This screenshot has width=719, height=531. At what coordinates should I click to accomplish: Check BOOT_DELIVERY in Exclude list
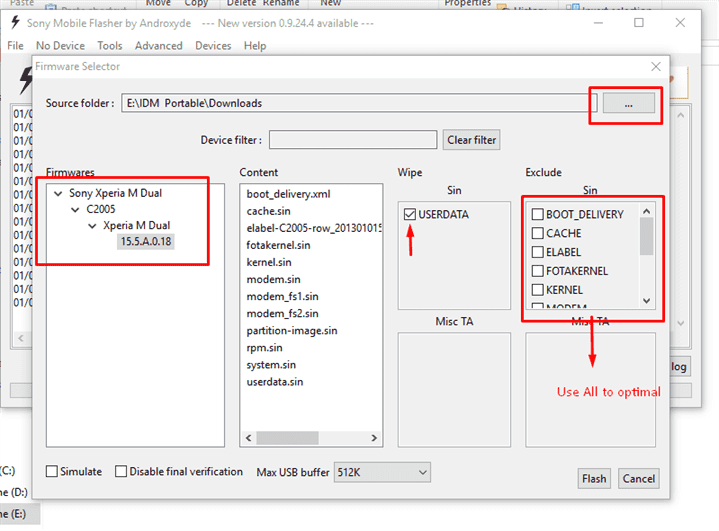point(537,214)
